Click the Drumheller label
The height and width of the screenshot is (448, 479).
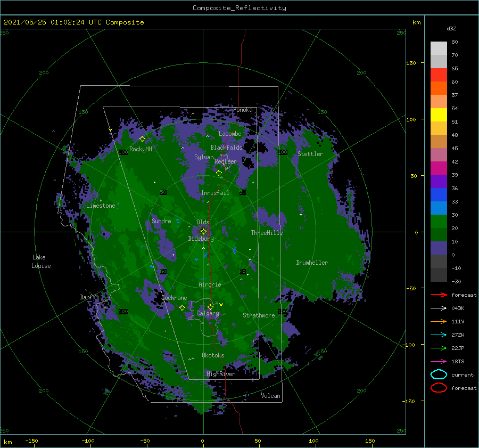click(312, 263)
